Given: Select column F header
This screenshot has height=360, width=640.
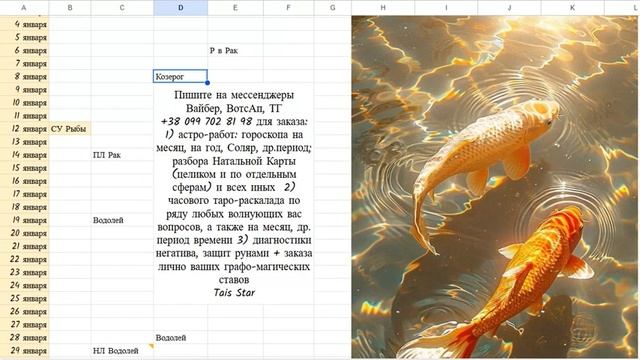Looking at the screenshot, I should pyautogui.click(x=289, y=8).
